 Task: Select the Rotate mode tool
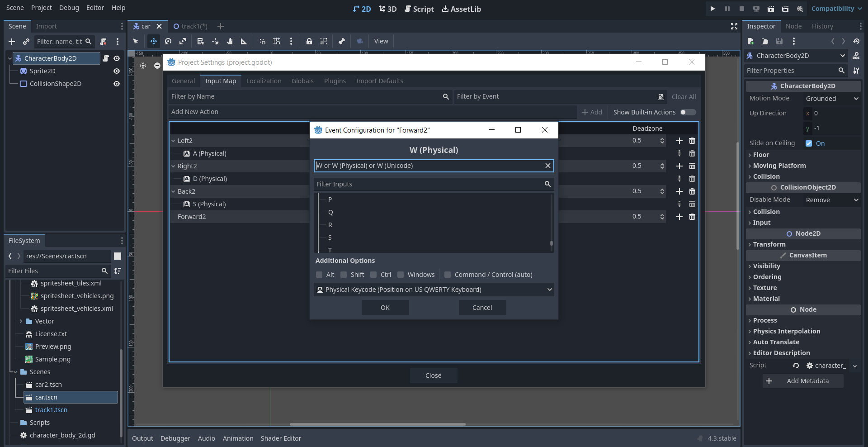tap(168, 41)
